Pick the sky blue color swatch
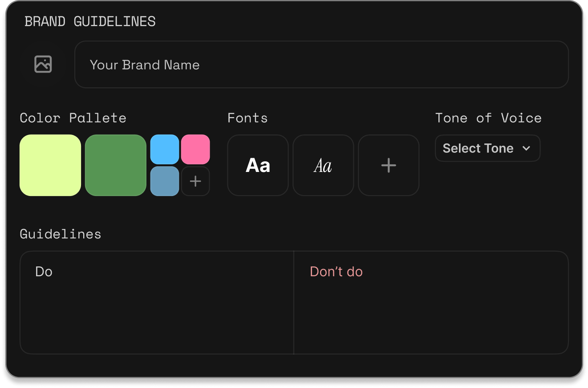Viewport: 588px width, 388px height. 165,150
